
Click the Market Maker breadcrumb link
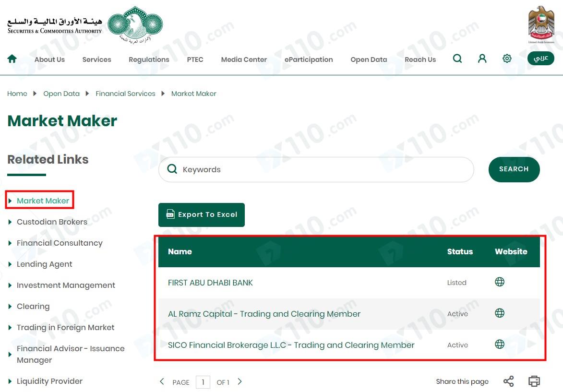tap(193, 94)
